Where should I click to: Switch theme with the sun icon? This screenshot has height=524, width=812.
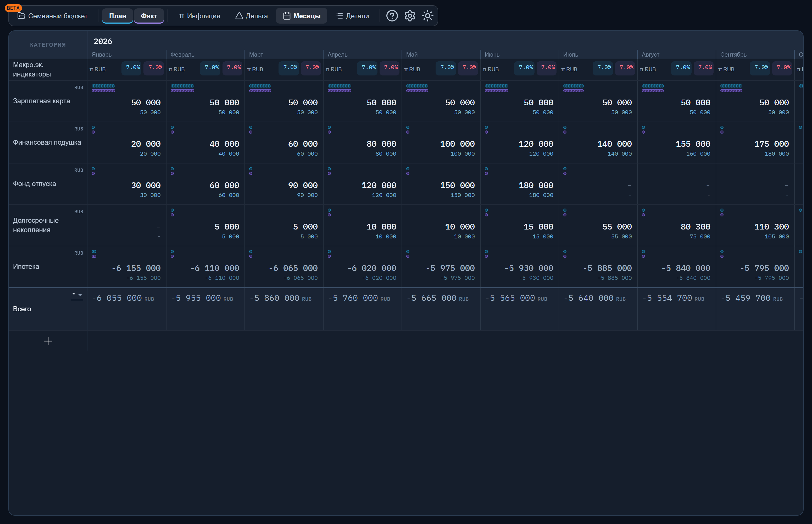coord(427,16)
